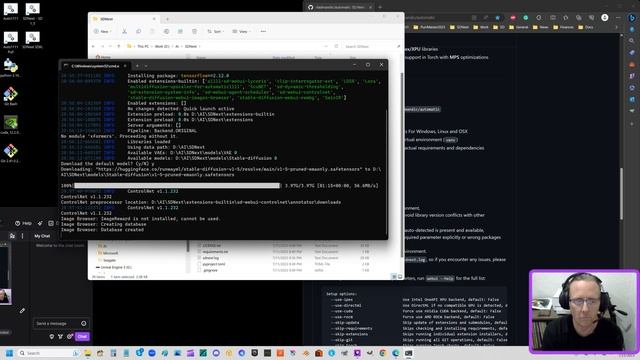Open the News bookmarks folder in browser
This screenshot has width=640, height=360.
[x=541, y=27]
